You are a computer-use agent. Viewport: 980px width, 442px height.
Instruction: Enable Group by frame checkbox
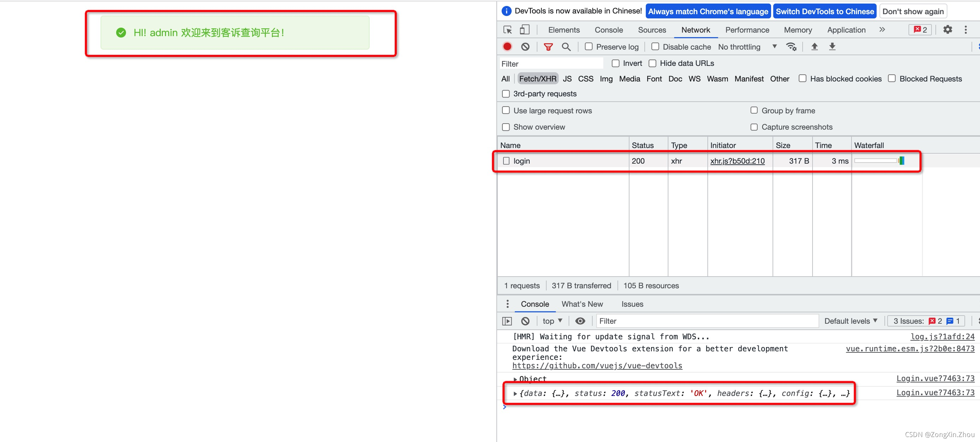[754, 110]
